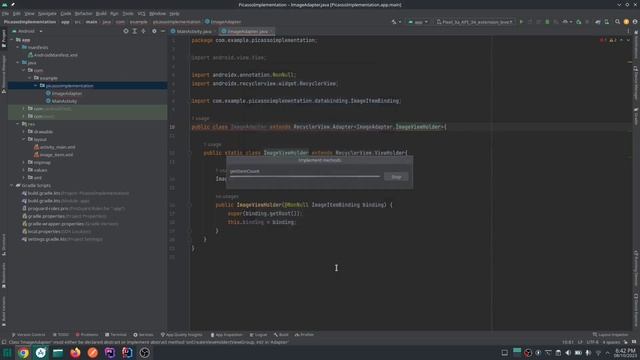
Task: Collapse the layout folder node
Action: [24, 139]
